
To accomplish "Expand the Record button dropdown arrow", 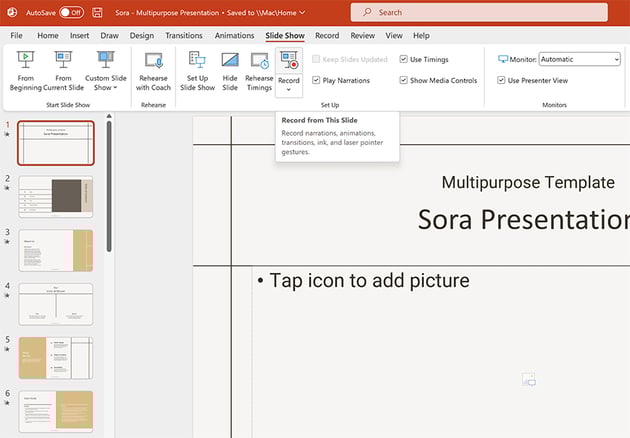I will [x=288, y=90].
